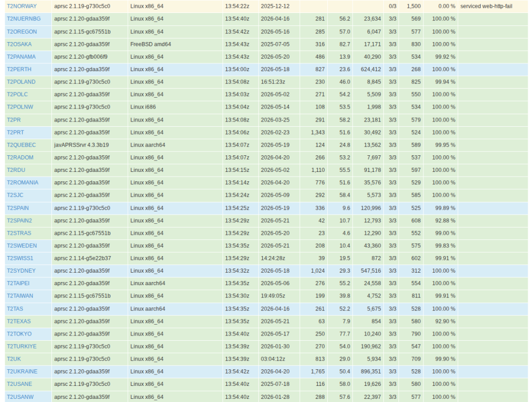This screenshot has height=402, width=532.
Task: Select the '2025-12-12' date in T2NORWAY row
Action: [275, 6]
